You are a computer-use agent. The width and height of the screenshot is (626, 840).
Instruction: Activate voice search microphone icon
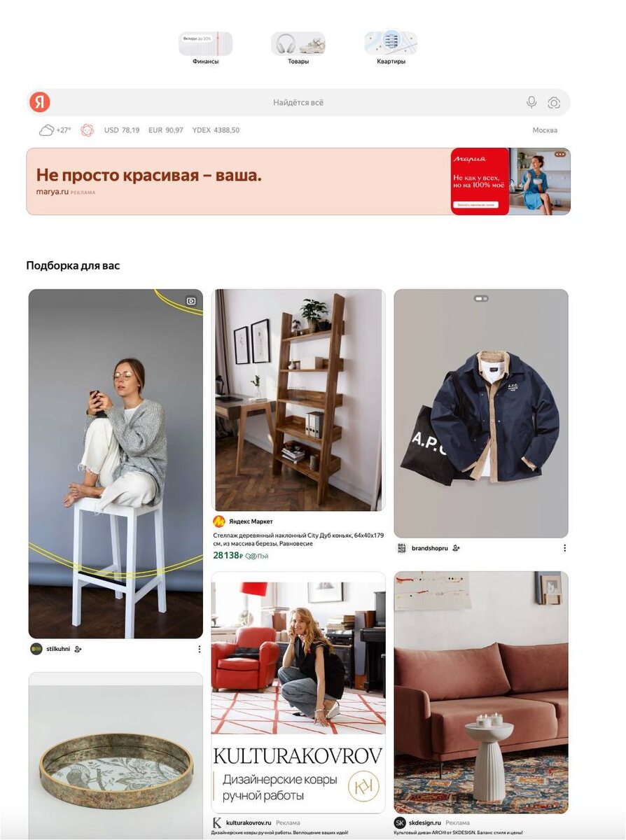click(x=531, y=102)
